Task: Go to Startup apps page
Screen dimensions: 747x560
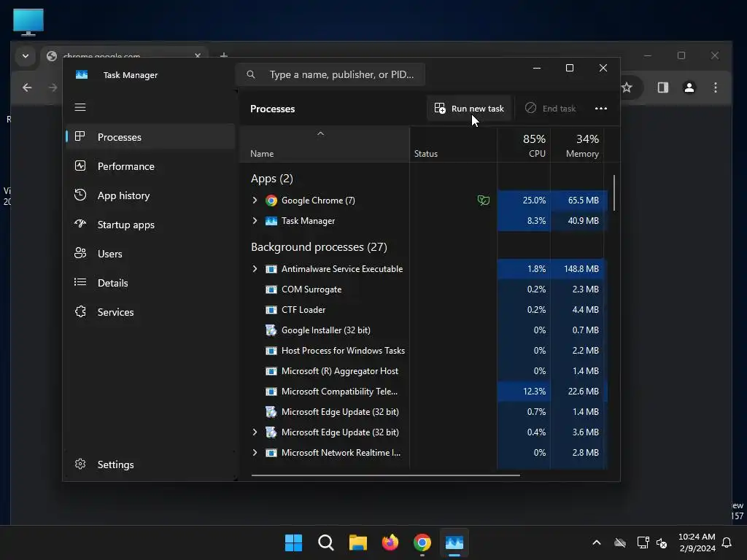Action: [x=150, y=225]
